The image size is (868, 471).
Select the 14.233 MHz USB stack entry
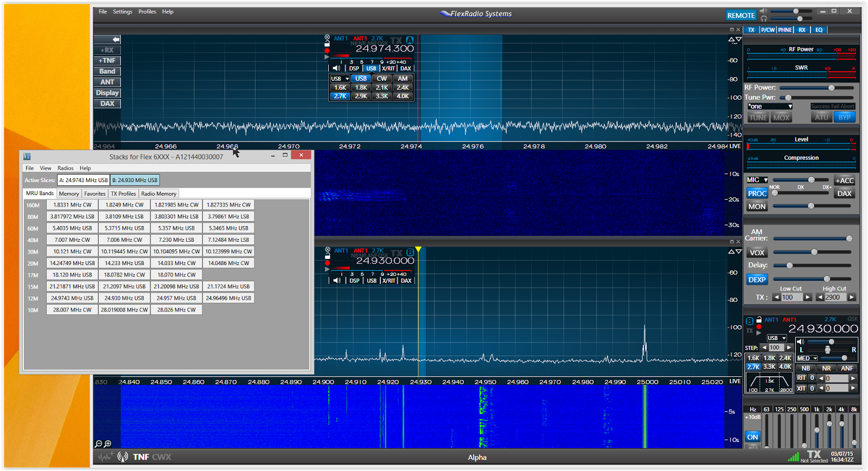[x=124, y=263]
